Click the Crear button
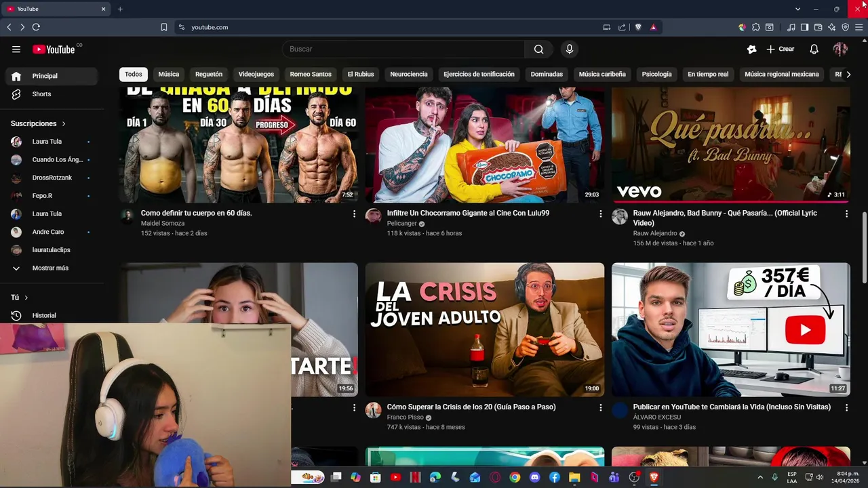The image size is (868, 488). (781, 49)
